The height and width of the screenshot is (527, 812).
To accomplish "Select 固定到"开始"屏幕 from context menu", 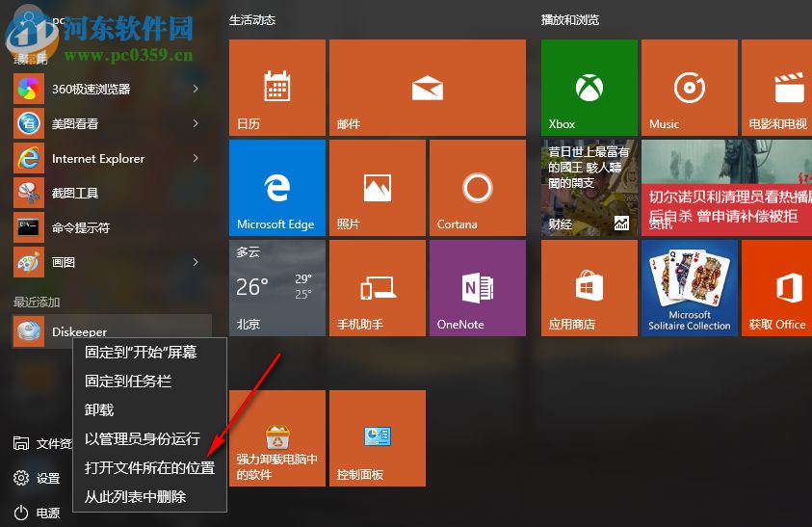I will coord(149,353).
